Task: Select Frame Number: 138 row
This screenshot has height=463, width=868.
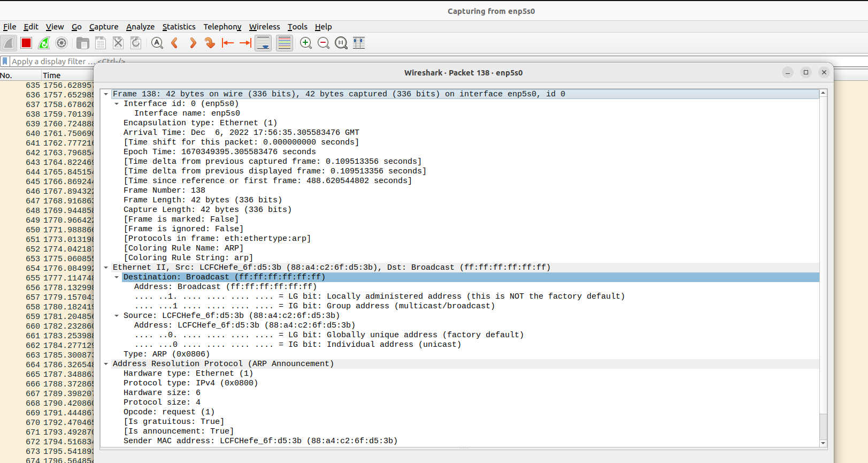Action: (460, 191)
